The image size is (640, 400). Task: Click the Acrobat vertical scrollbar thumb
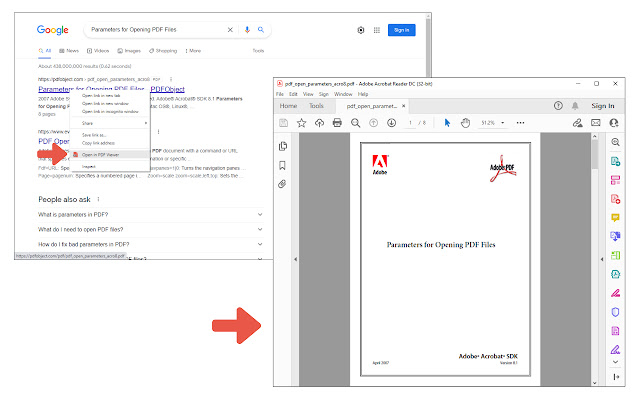595,154
